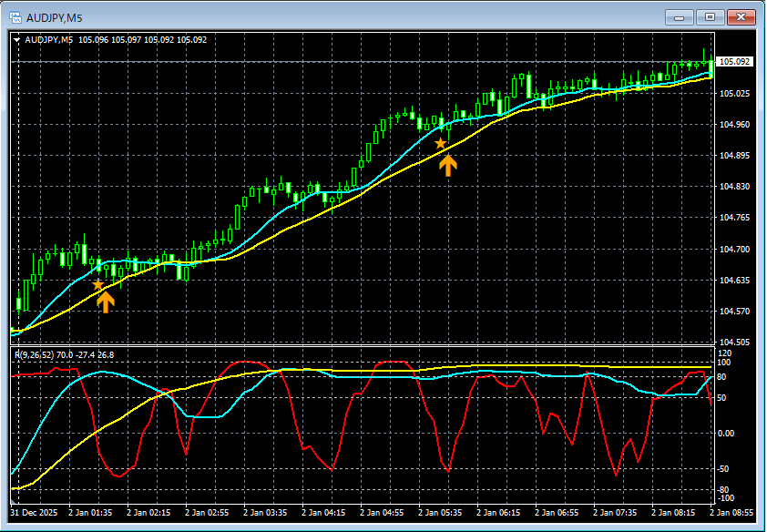Click the 104.830 price scale label
This screenshot has height=532, width=767.
coord(734,187)
